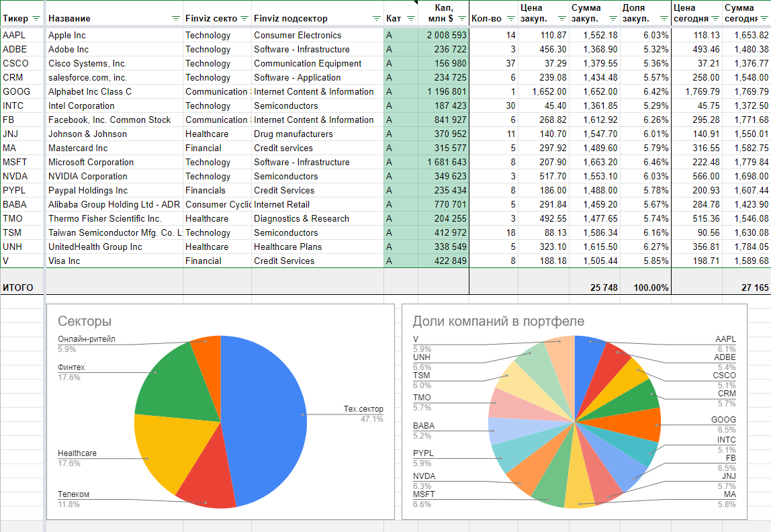Select the ADBE ticker cell
This screenshot has height=532, width=771.
(22, 49)
